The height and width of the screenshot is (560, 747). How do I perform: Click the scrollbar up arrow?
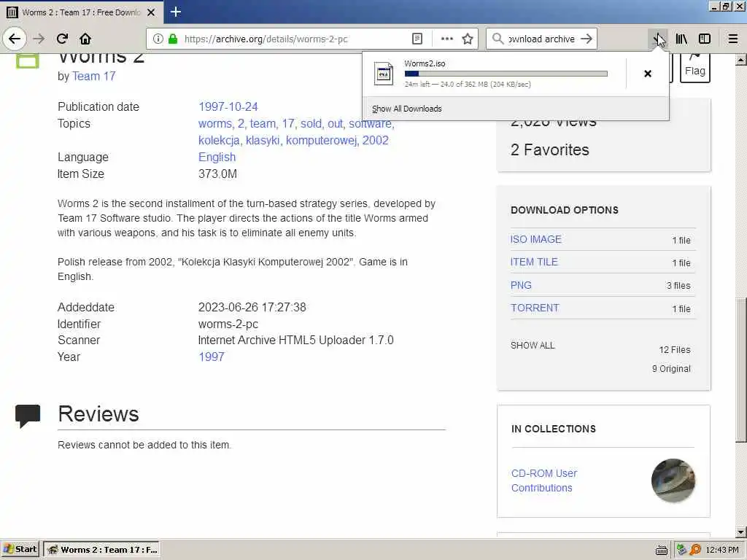(x=741, y=60)
